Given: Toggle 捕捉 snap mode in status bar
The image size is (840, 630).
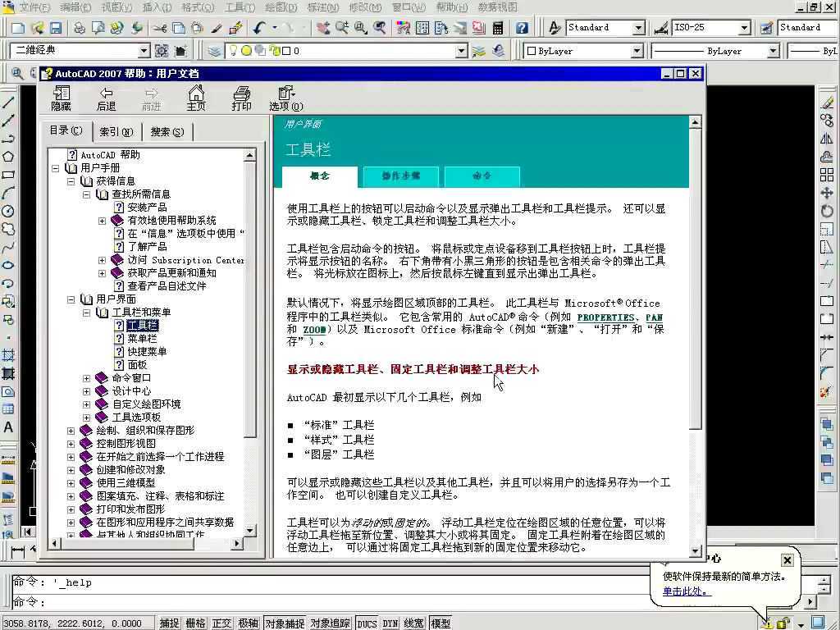Looking at the screenshot, I should [x=169, y=623].
